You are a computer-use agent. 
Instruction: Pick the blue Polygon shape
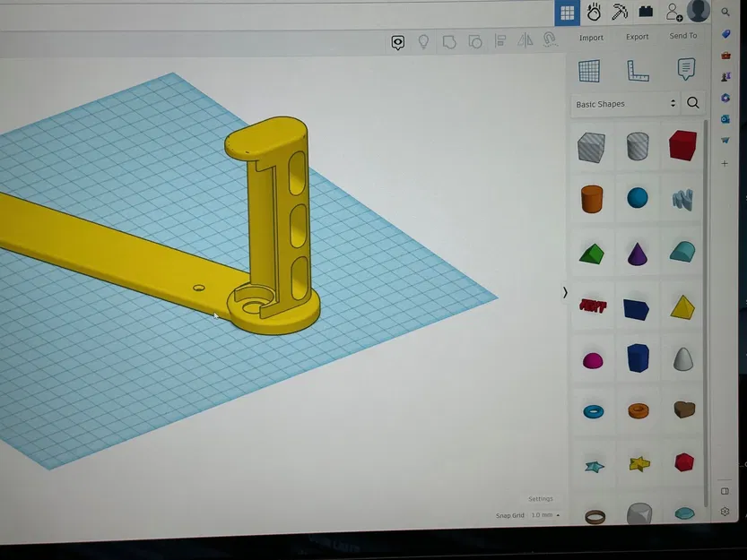click(638, 358)
